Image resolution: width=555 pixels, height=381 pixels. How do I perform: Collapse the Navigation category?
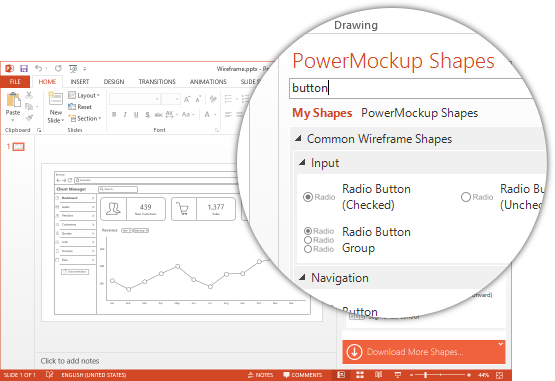pos(302,277)
